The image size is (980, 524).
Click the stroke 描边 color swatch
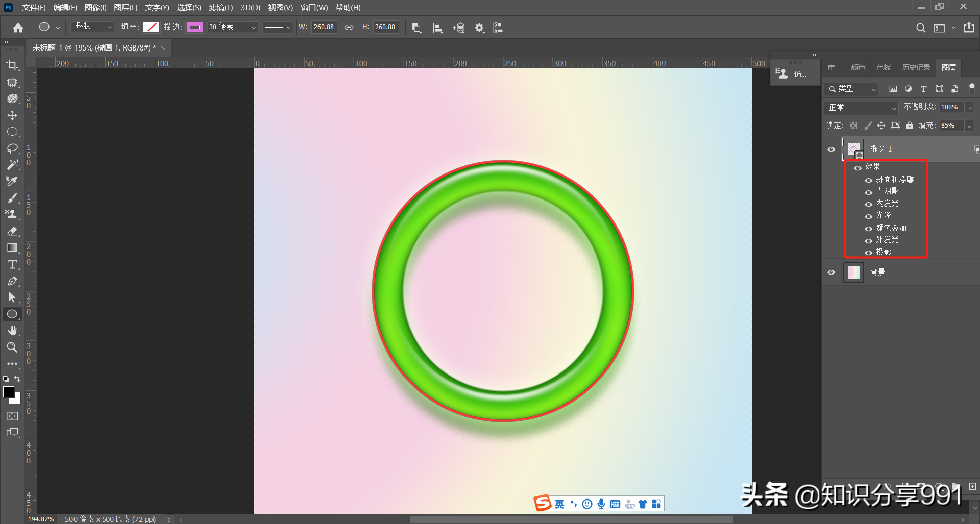tap(194, 28)
